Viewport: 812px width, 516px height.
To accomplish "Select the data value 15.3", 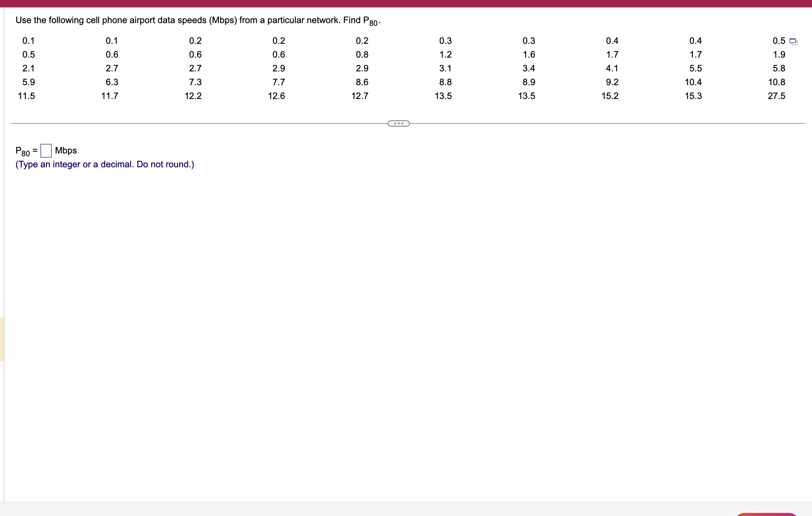I will 693,96.
